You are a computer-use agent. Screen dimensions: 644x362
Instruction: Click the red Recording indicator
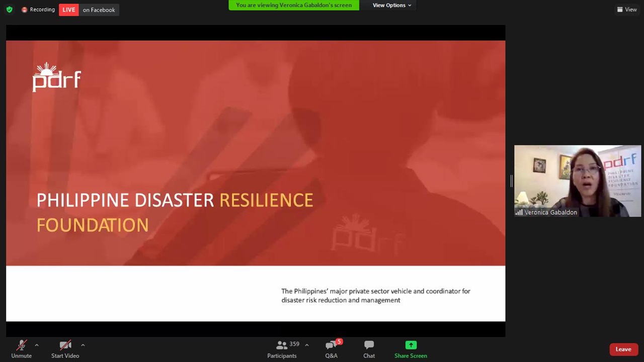[x=38, y=10]
